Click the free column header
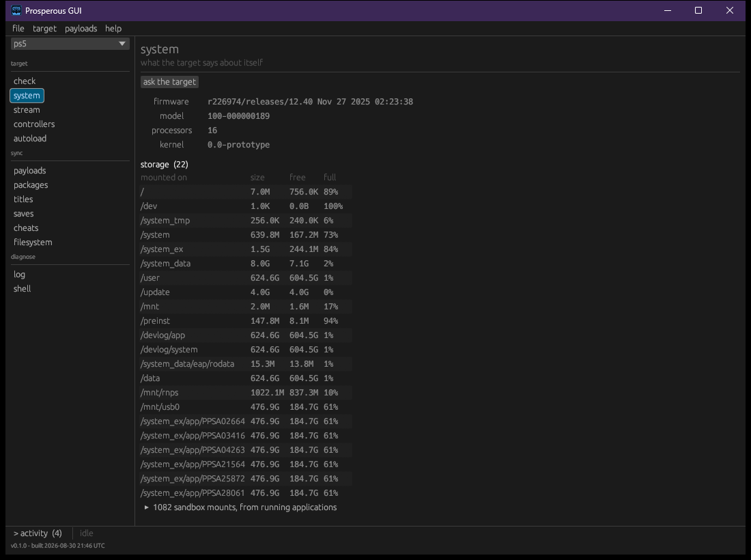 click(298, 178)
